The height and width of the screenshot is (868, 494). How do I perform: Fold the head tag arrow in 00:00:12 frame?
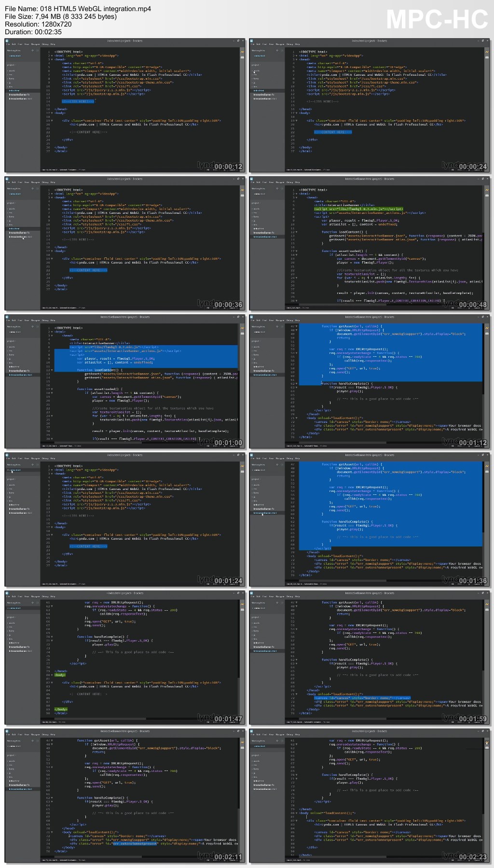[x=51, y=59]
